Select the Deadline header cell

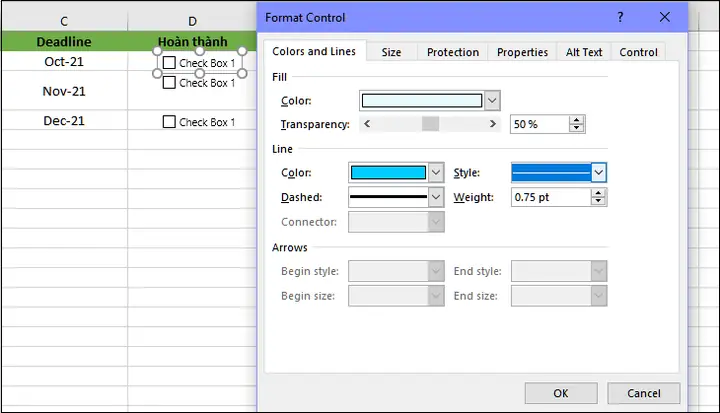click(x=64, y=41)
